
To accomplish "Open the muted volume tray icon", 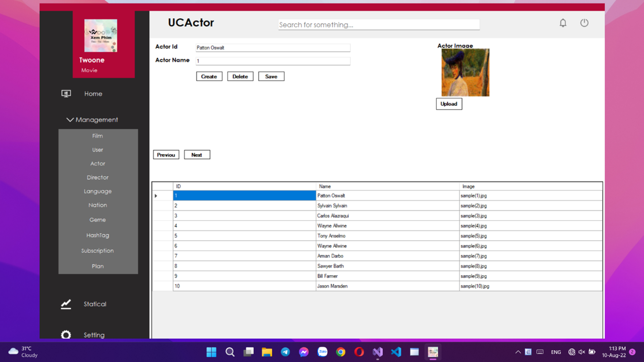I will pos(582,352).
